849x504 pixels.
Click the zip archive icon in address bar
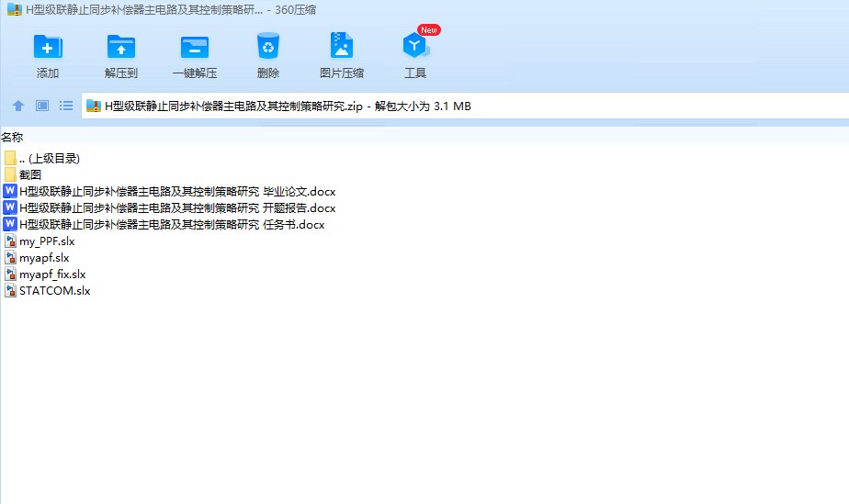(94, 106)
